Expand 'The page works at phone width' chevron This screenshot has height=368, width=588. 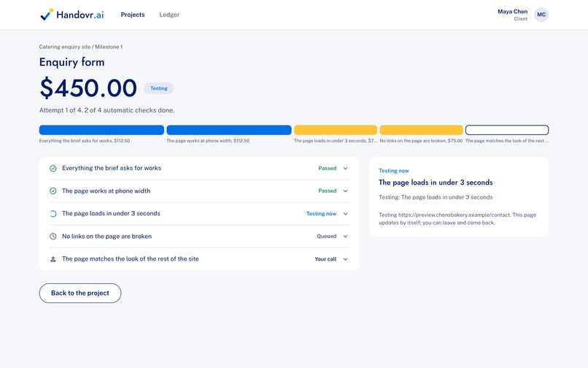345,191
